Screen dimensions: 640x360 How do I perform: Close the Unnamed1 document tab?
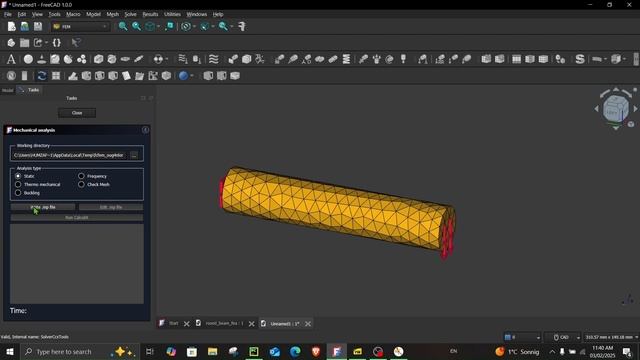pyautogui.click(x=308, y=324)
